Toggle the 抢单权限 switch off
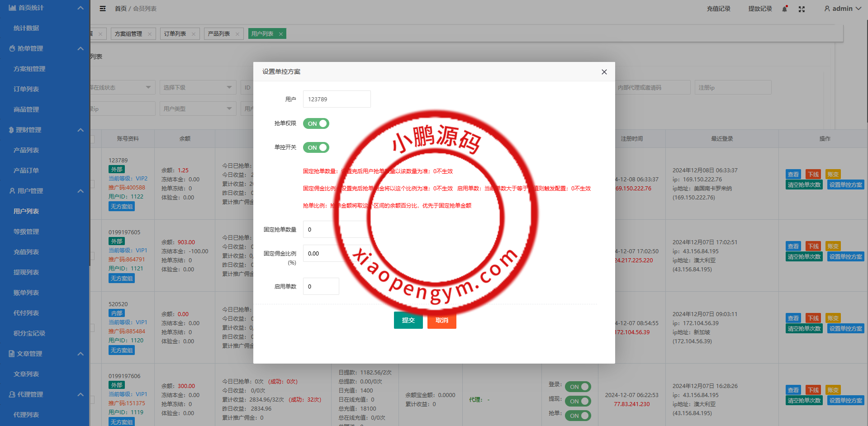The image size is (868, 426). click(x=316, y=123)
